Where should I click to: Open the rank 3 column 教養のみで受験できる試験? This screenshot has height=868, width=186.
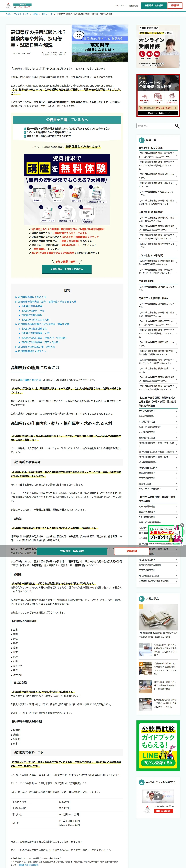(158, 669)
